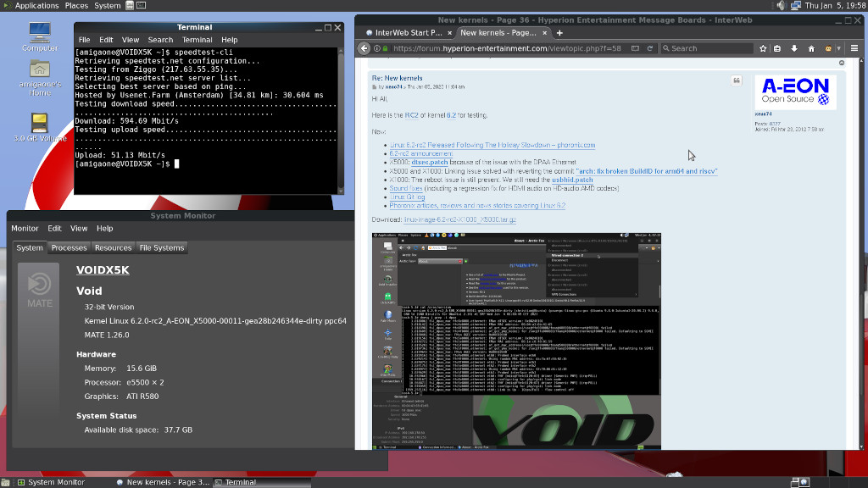Click System Monitor in the taskbar
Image resolution: width=868 pixels, height=488 pixels.
click(x=51, y=482)
